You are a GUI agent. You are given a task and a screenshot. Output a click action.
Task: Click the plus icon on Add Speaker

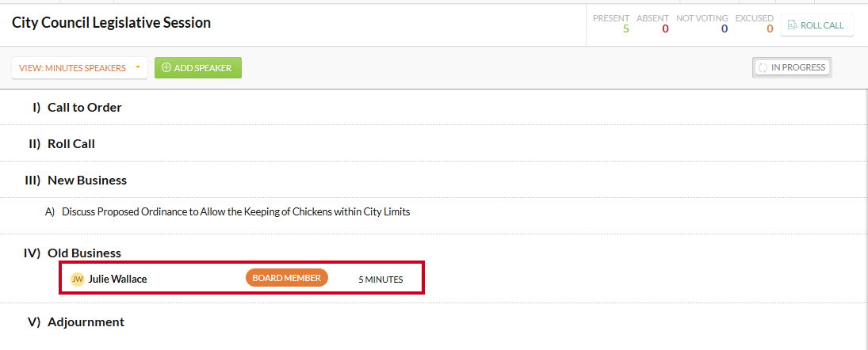click(x=166, y=68)
